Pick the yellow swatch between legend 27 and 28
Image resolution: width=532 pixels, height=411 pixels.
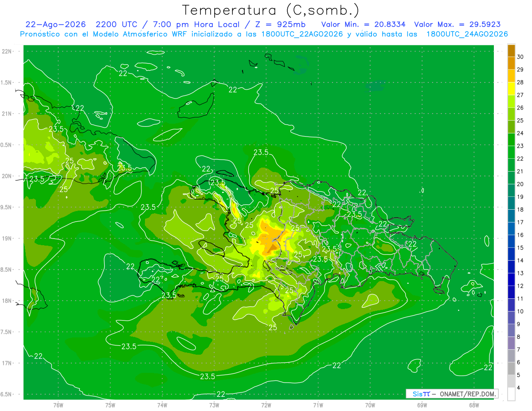pos(511,89)
